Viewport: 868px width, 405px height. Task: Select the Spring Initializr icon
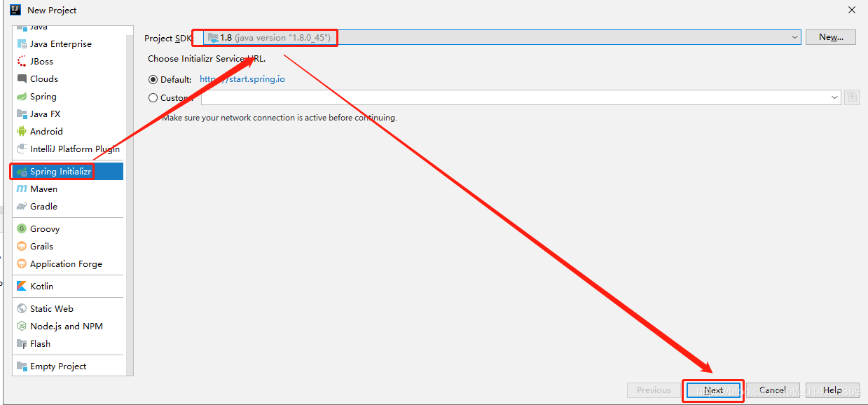(x=22, y=171)
